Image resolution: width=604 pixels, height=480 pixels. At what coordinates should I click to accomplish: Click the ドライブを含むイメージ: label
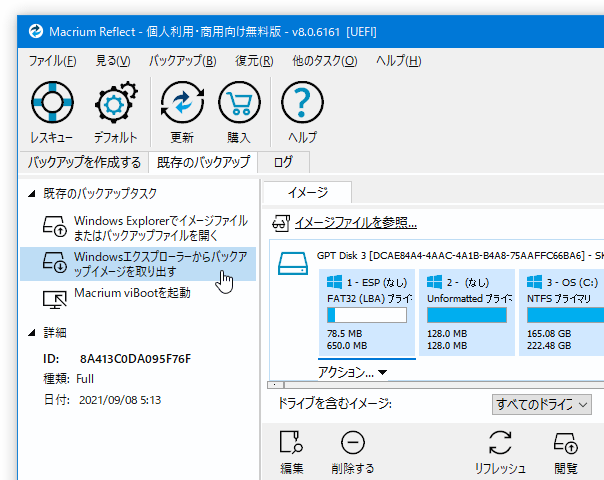[335, 404]
